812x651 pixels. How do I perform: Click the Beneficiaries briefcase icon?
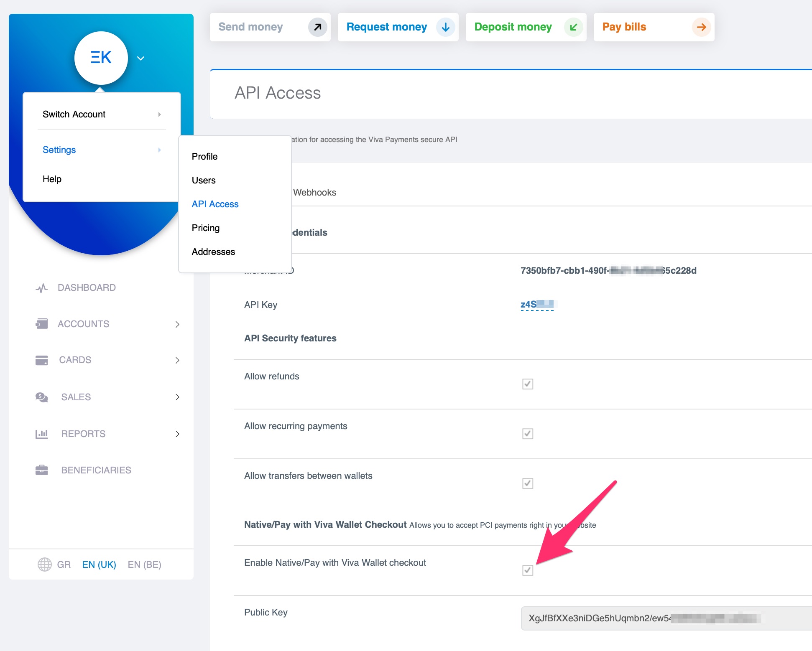tap(41, 470)
